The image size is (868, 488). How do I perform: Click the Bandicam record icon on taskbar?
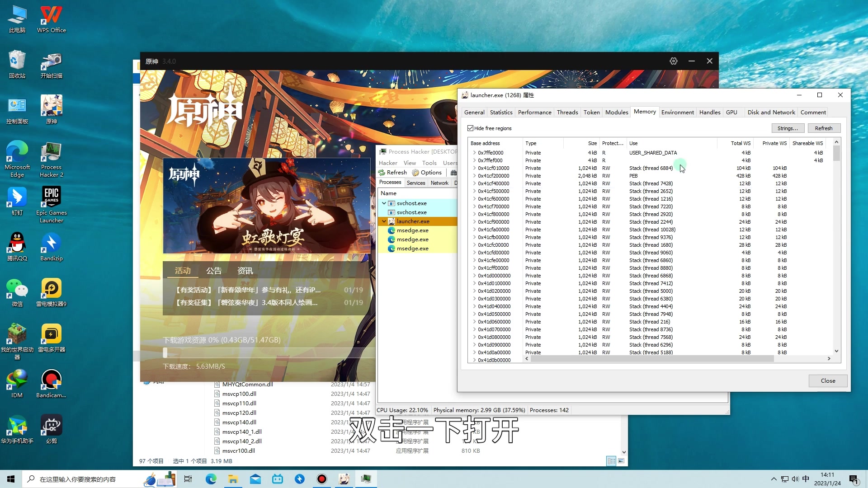321,479
